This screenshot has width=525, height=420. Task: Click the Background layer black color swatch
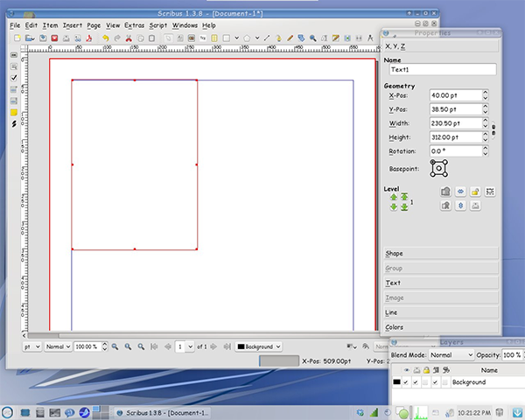(x=396, y=382)
